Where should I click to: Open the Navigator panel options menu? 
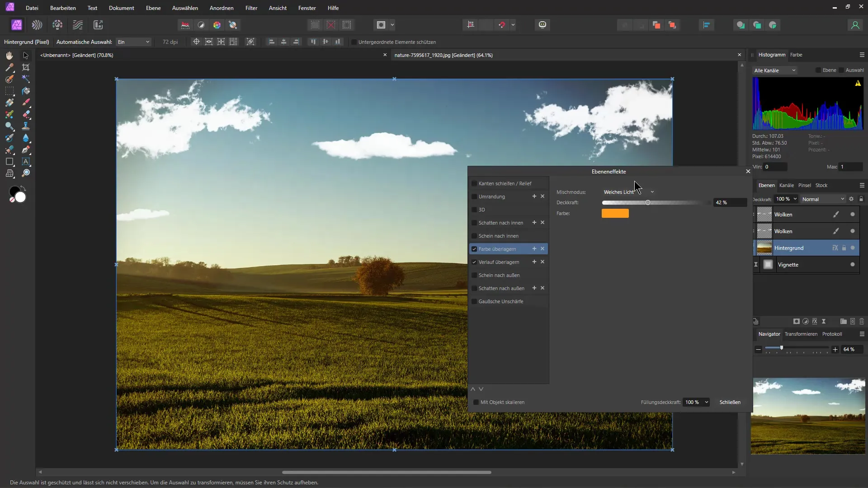tap(862, 334)
